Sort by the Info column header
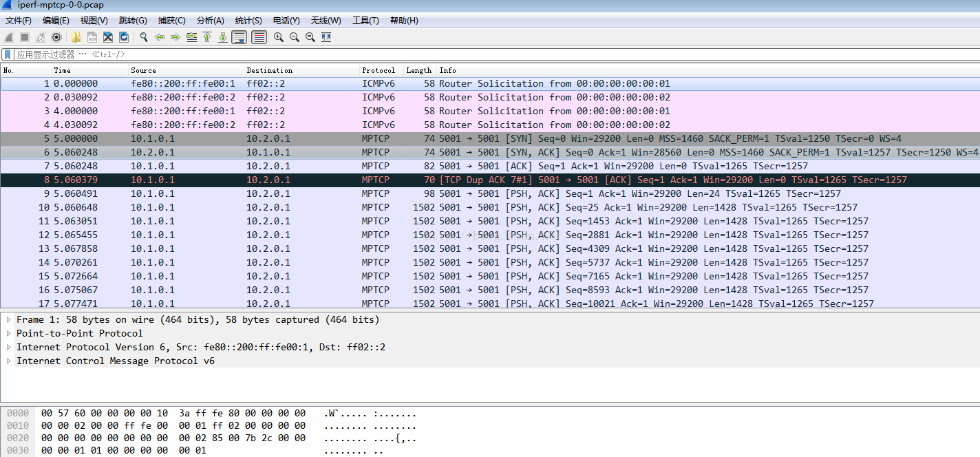Viewport: 980px width, 457px height. (708, 70)
